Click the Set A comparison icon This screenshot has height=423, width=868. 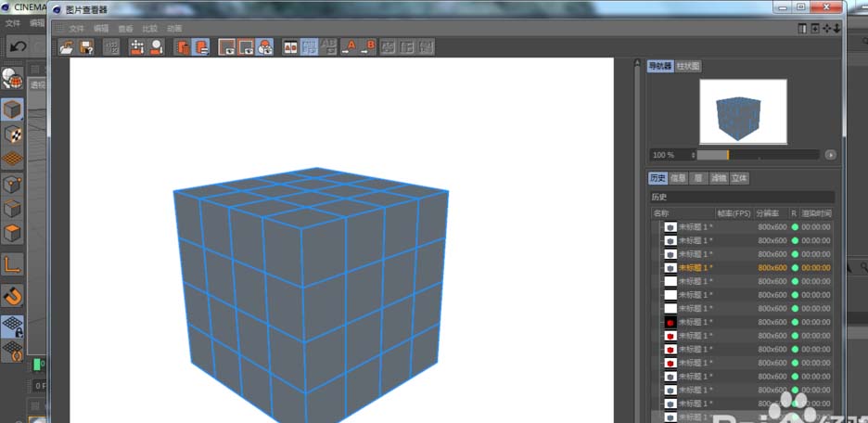click(351, 46)
